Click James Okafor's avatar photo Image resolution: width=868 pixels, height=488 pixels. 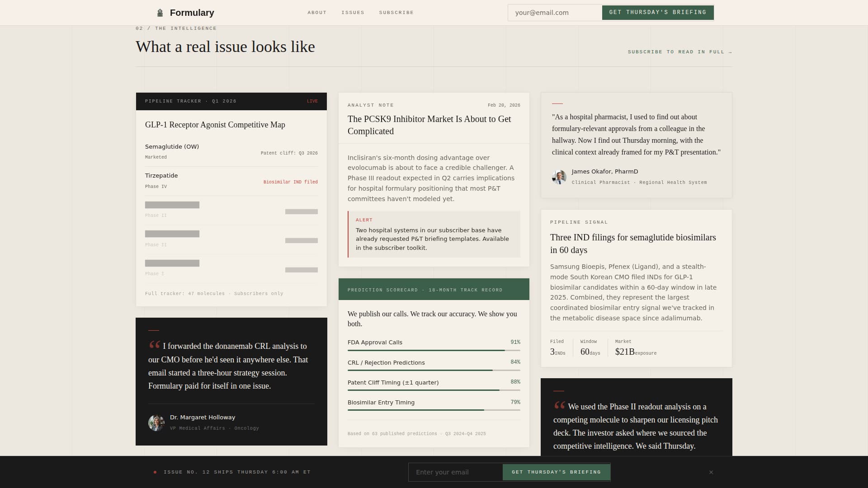coord(559,177)
